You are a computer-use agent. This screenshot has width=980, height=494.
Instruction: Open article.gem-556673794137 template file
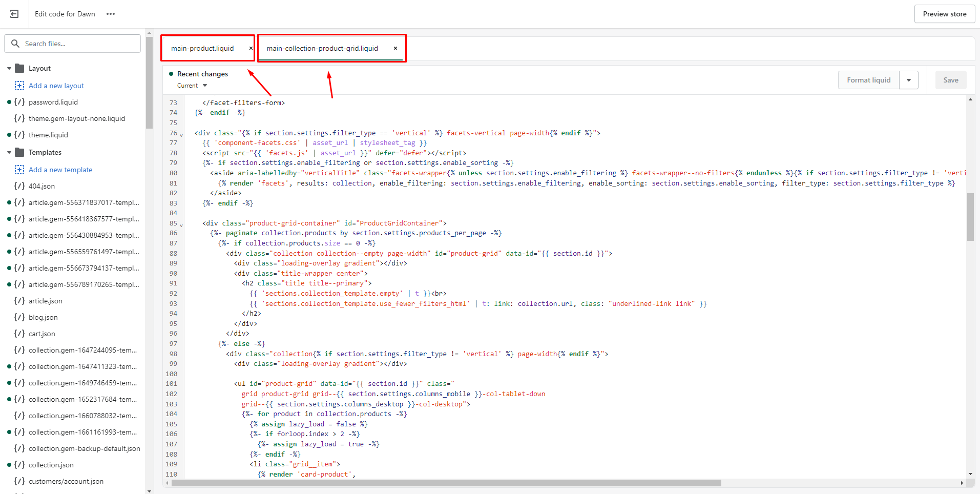point(84,268)
